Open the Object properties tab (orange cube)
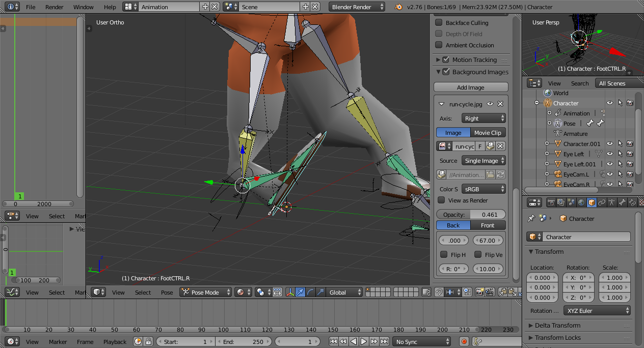The height and width of the screenshot is (348, 644). point(592,202)
